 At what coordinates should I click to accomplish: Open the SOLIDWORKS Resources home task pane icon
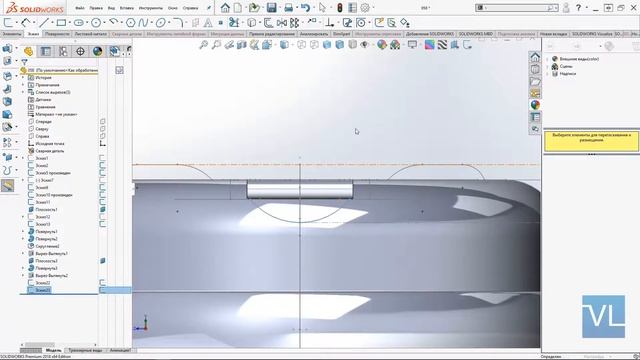coord(535,57)
